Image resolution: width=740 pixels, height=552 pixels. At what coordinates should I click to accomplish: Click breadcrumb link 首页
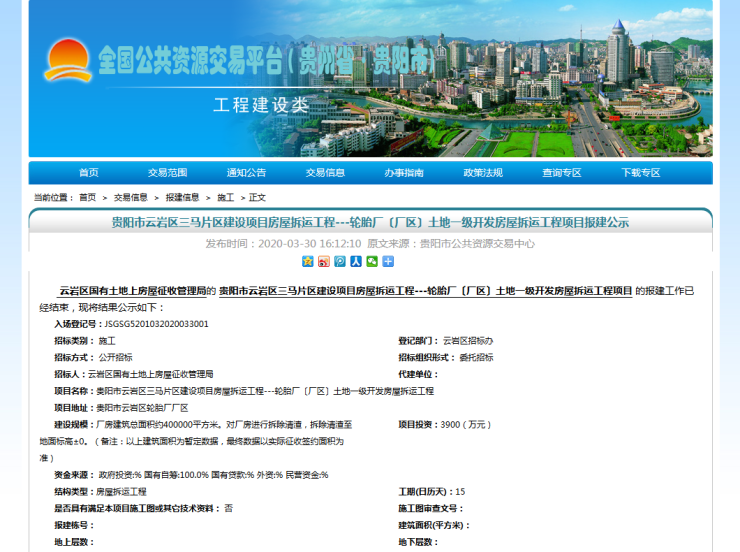click(87, 198)
